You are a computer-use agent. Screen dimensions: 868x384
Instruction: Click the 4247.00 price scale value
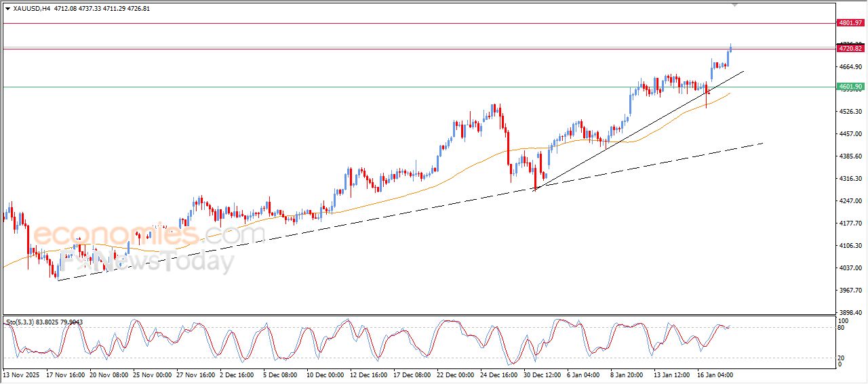click(x=850, y=201)
